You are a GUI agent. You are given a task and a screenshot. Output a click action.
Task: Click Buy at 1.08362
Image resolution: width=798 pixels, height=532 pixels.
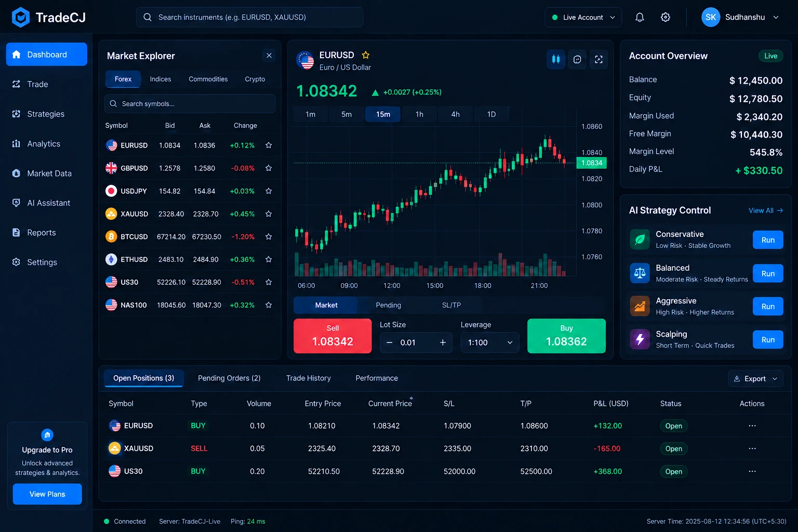pyautogui.click(x=566, y=336)
